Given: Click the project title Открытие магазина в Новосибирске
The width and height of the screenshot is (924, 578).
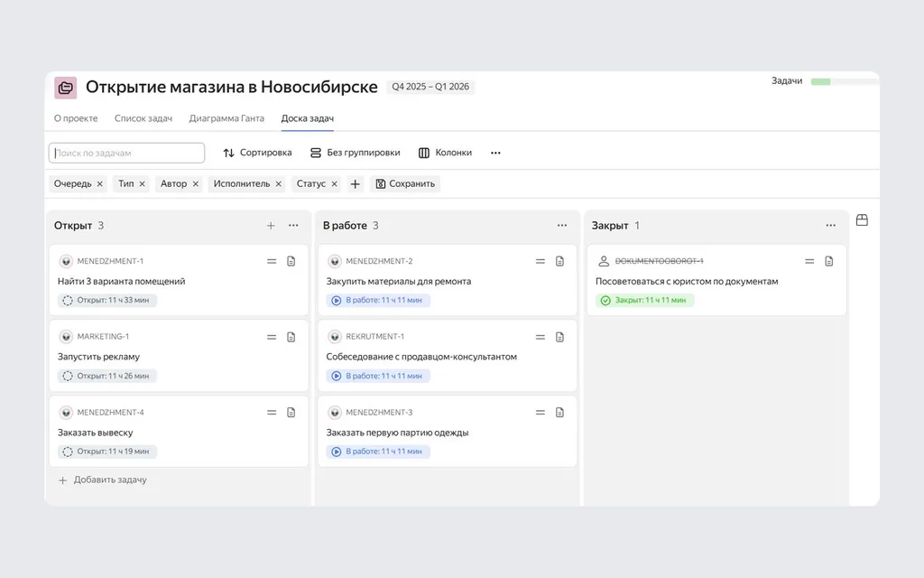Looking at the screenshot, I should coord(232,88).
